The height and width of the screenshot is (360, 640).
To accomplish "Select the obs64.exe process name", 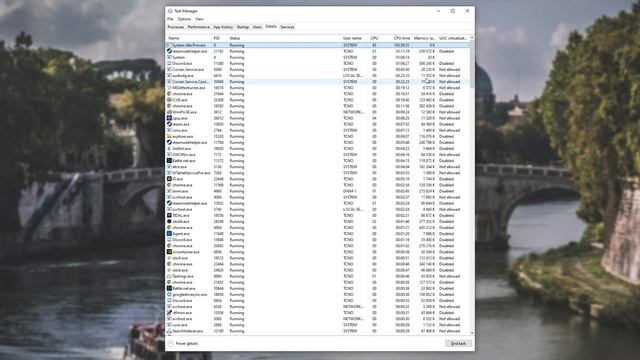I will 181,221.
